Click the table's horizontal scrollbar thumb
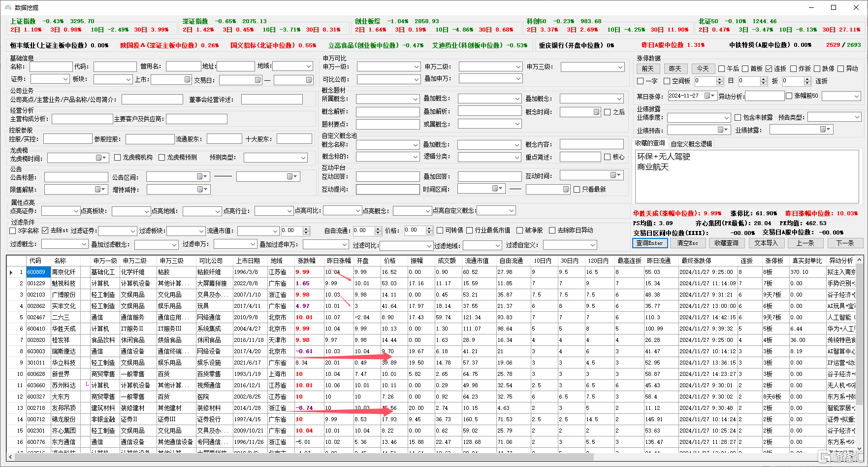 304,457
